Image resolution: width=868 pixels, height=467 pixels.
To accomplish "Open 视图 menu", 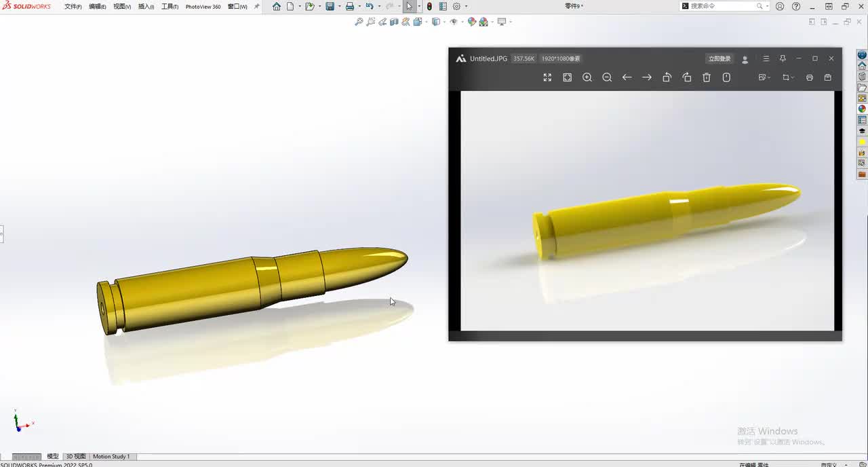I will 122,7.
